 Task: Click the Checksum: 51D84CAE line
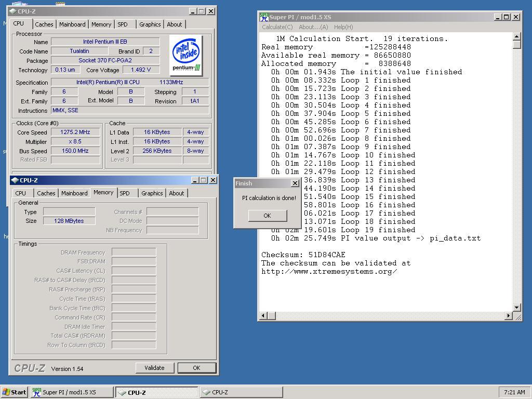point(303,255)
